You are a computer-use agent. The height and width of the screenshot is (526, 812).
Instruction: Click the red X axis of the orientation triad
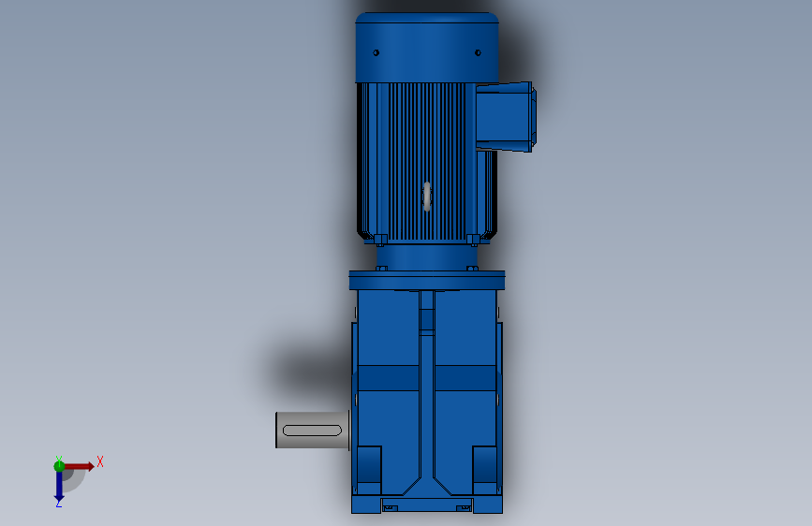pos(80,466)
